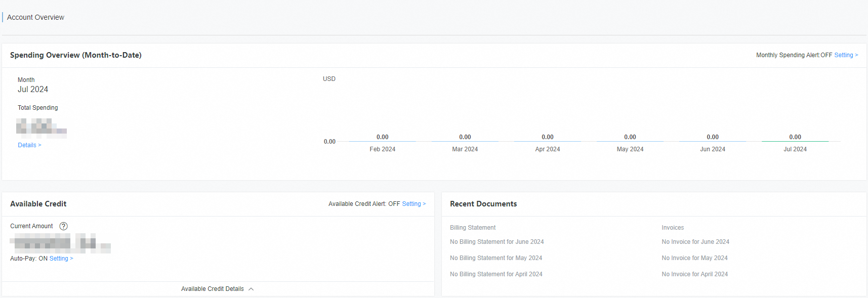The height and width of the screenshot is (298, 868).
Task: Select 'No Invoice for April 2024'
Action: click(694, 274)
